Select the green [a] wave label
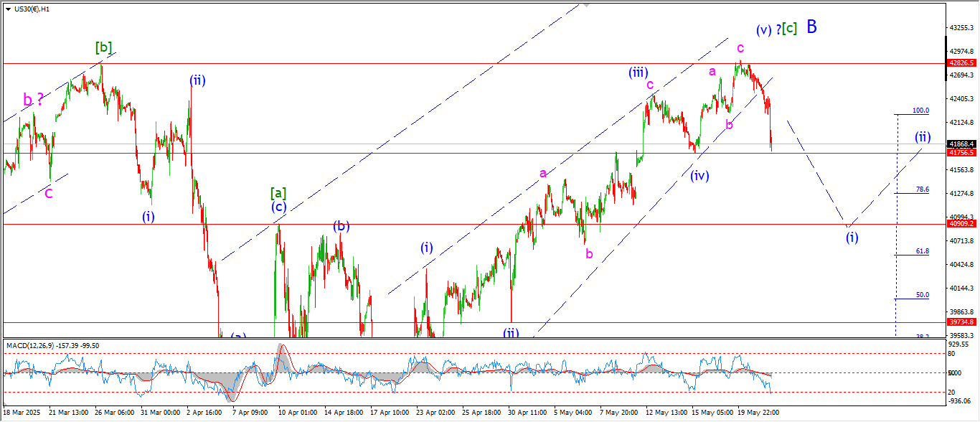The height and width of the screenshot is (422, 980). click(x=278, y=192)
